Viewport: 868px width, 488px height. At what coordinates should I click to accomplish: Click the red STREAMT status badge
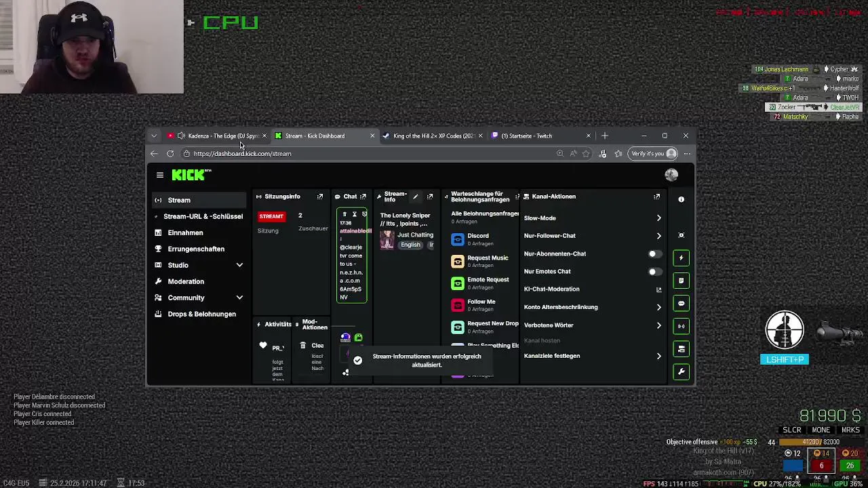point(271,217)
